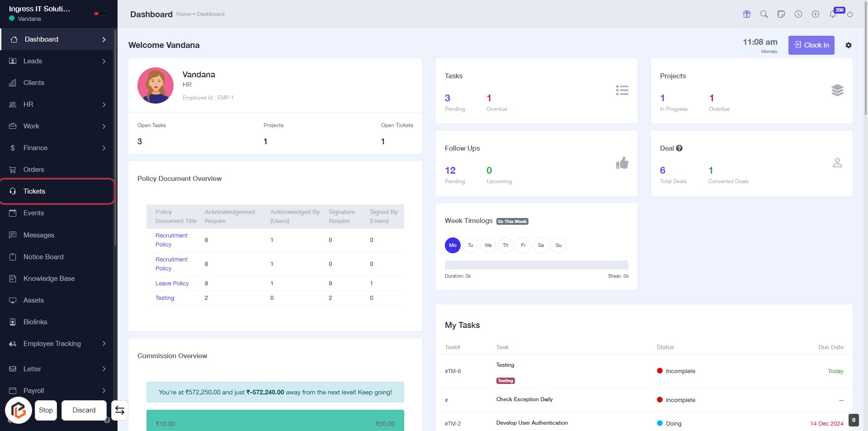Open notifications bell with 398 badge
The image size is (868, 431).
tap(833, 14)
